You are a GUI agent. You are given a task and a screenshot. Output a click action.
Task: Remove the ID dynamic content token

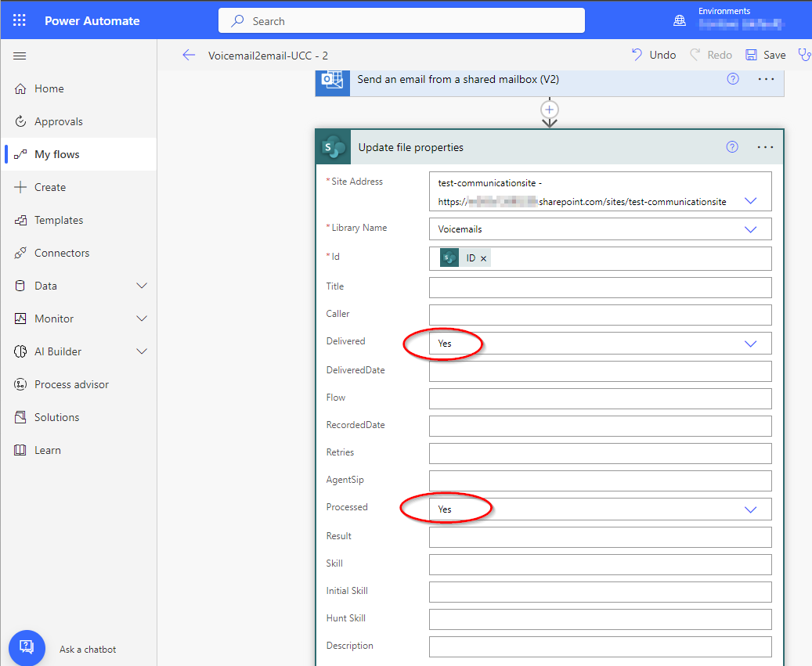coord(484,259)
